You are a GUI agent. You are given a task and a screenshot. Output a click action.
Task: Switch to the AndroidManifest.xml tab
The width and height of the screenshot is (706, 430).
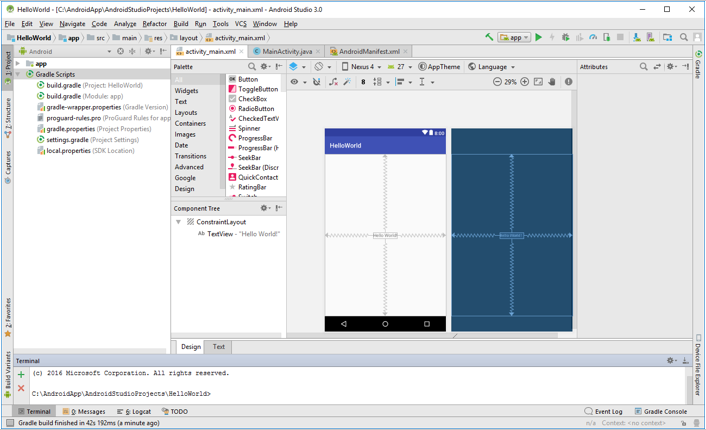(x=369, y=51)
